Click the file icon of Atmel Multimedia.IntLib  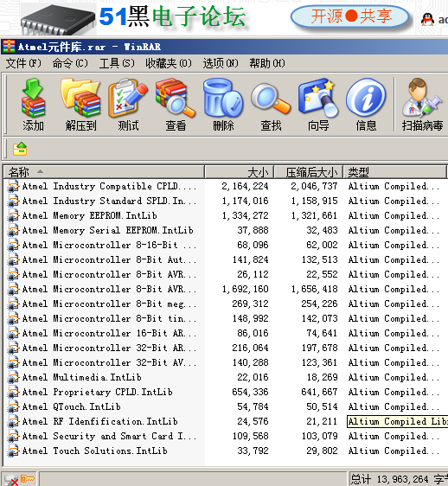[x=13, y=378]
